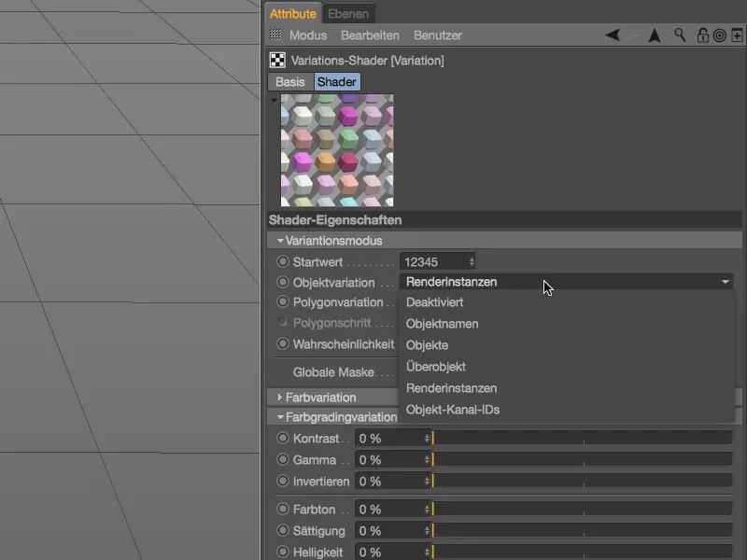Click the Globale Maske label

tap(333, 371)
